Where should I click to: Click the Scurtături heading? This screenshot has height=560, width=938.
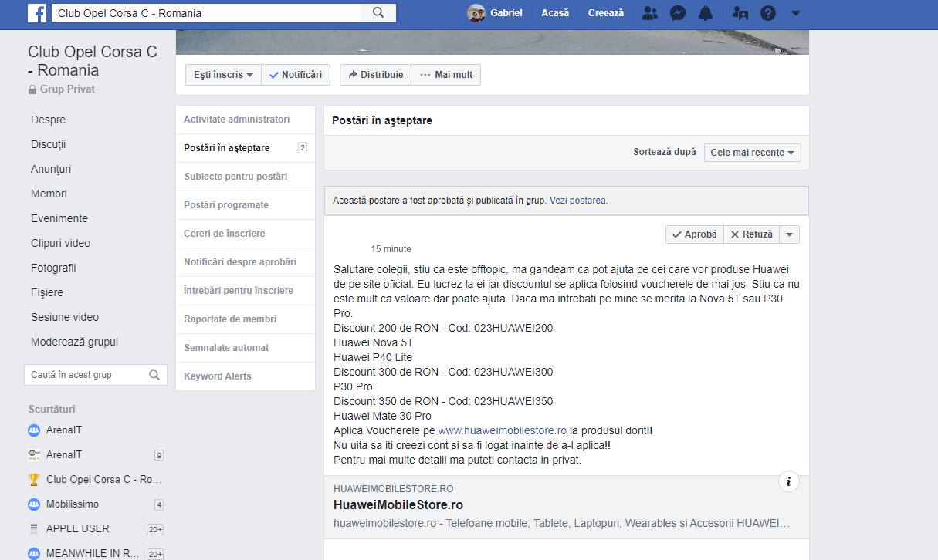tap(52, 409)
